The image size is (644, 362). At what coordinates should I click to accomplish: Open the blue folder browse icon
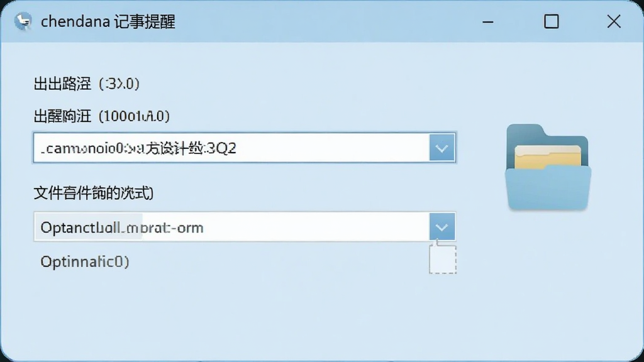pyautogui.click(x=548, y=167)
